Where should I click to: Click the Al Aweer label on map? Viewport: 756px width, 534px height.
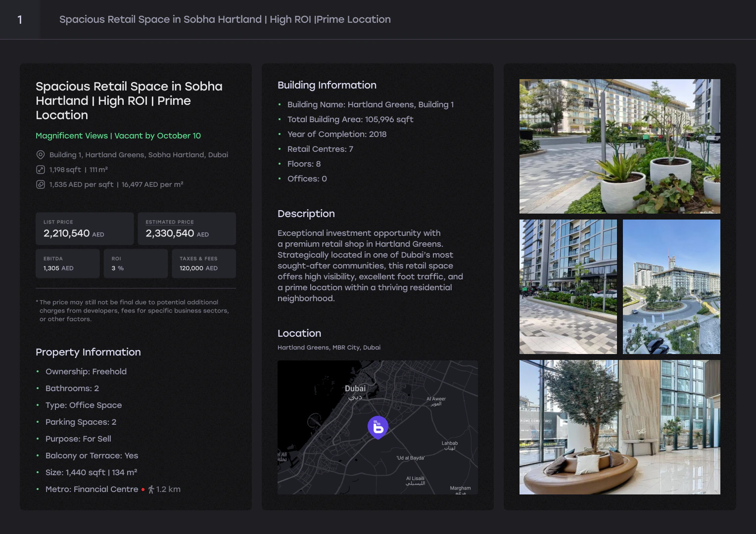[x=436, y=401]
